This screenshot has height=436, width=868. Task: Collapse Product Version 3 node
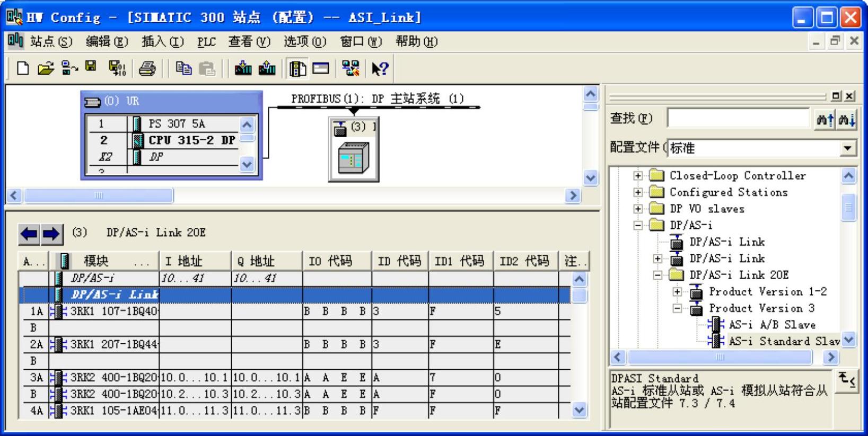click(677, 308)
